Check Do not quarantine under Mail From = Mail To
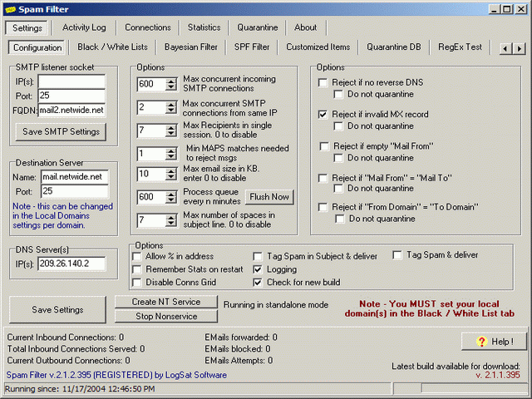Screen dimensions: 532x399 tap(338, 189)
